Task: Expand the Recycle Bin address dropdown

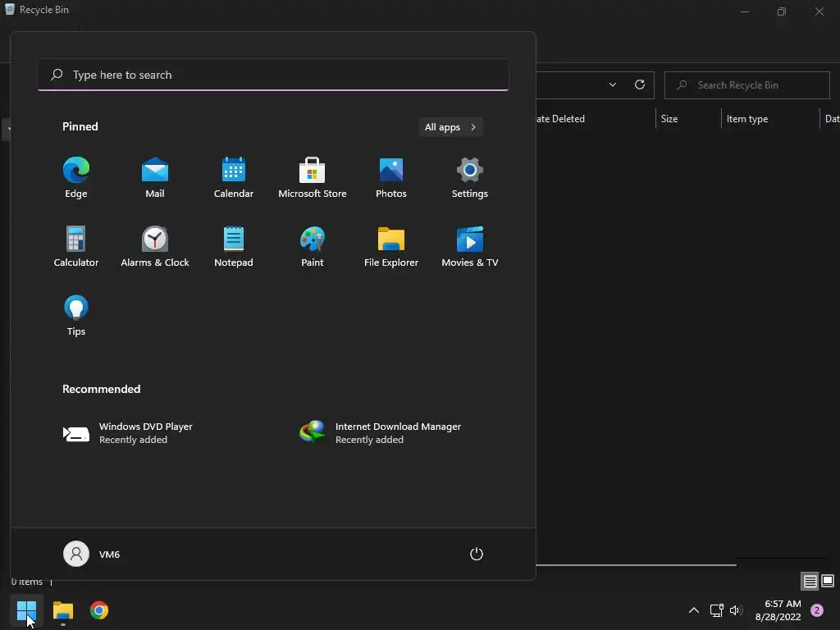Action: pos(612,84)
